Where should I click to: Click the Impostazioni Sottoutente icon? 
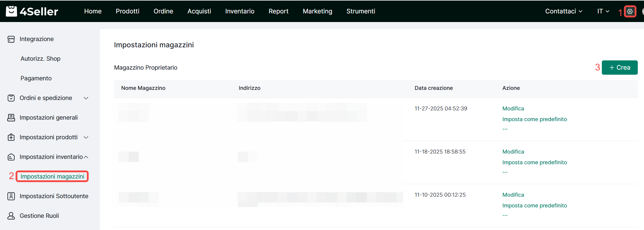(11, 196)
